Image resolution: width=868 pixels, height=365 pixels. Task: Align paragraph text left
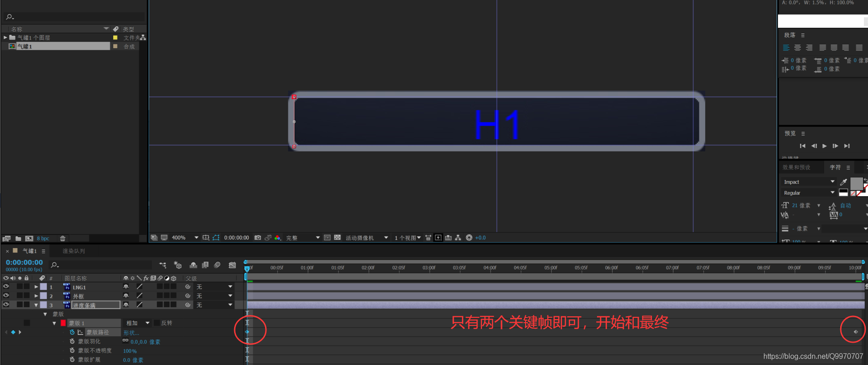point(786,47)
